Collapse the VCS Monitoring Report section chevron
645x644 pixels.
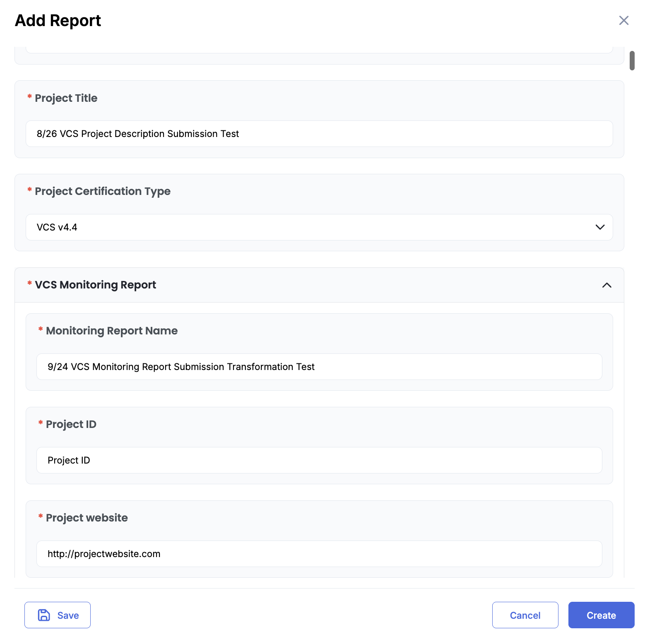click(x=606, y=285)
